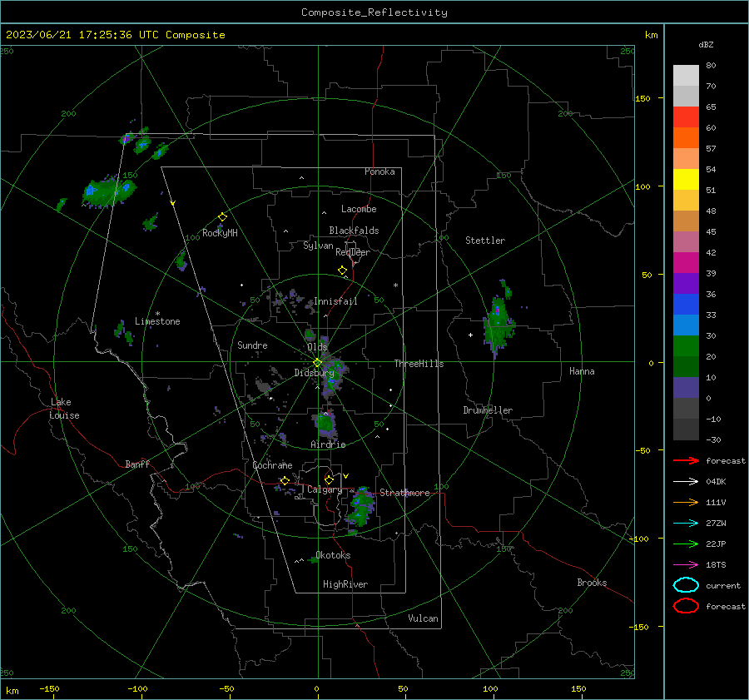Viewport: 749px width, 700px height.
Task: Click the yellow radar center diamond at Didsbury
Action: click(x=317, y=363)
